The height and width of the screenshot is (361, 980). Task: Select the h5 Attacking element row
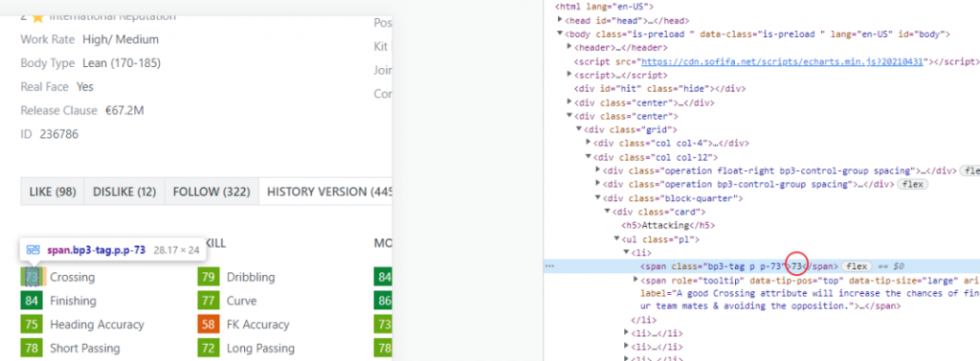coord(668,225)
